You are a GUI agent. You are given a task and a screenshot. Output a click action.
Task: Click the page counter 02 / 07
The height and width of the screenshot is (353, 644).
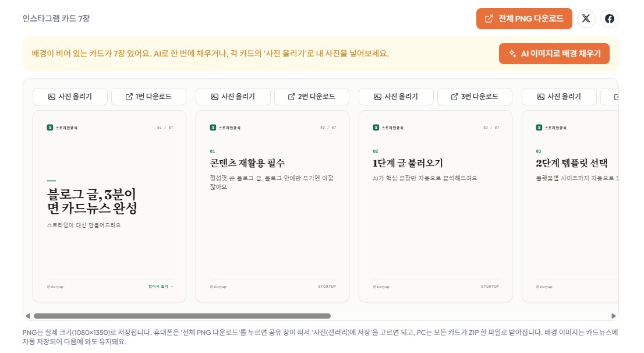(x=328, y=128)
